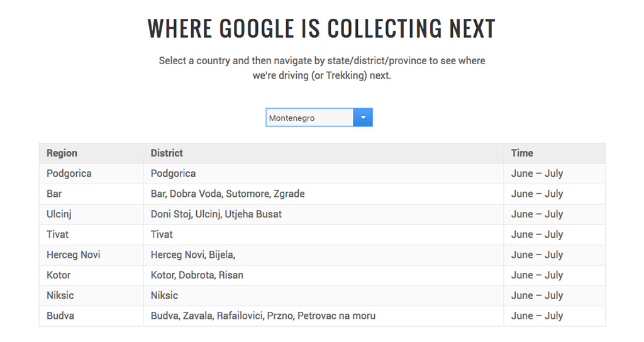Select the Bar region cell
Screen dimensions: 644x342
click(x=91, y=194)
